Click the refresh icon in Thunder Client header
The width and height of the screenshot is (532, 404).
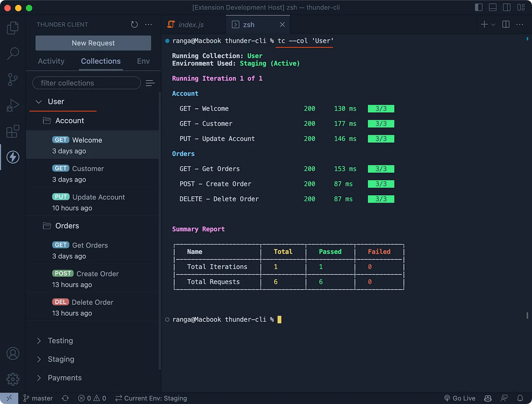pos(134,25)
